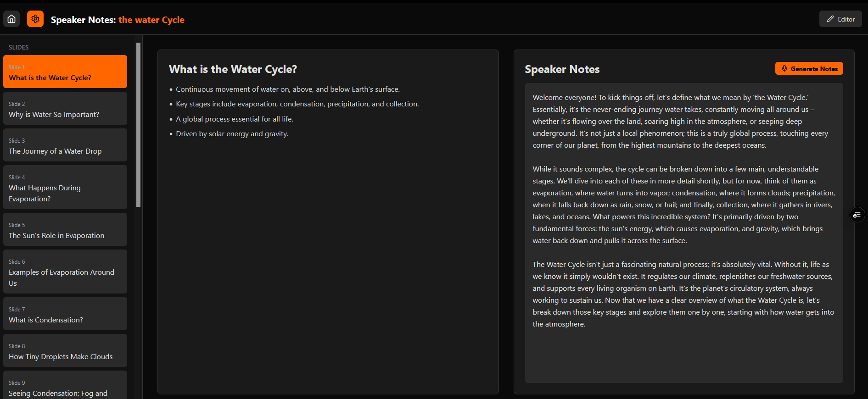Select Slide 7 'What is Condensation?'
The width and height of the screenshot is (868, 399).
[x=65, y=314]
